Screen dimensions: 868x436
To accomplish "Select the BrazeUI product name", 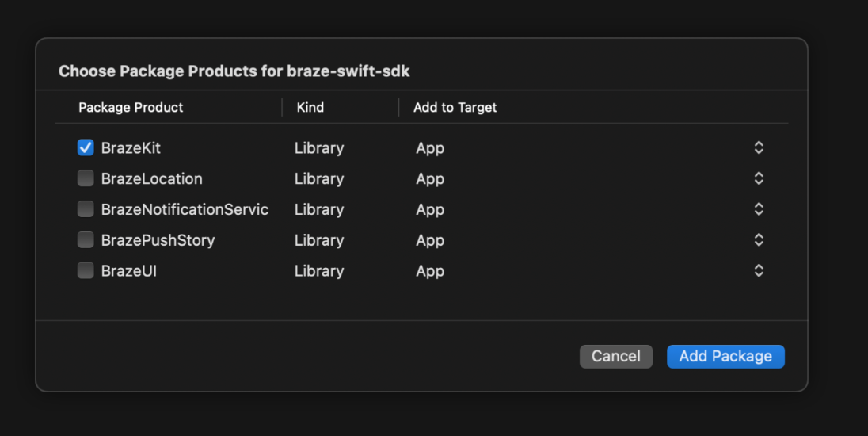I will coord(129,271).
